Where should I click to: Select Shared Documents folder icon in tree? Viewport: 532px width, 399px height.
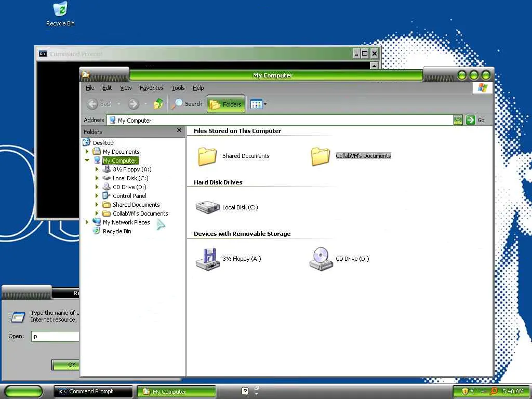(x=107, y=204)
